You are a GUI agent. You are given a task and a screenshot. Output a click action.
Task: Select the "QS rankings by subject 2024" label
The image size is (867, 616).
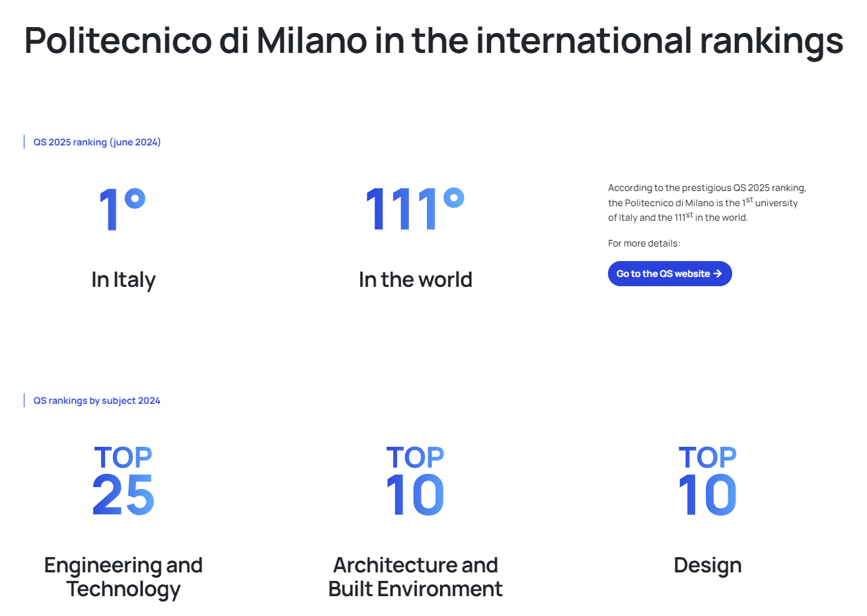click(97, 401)
